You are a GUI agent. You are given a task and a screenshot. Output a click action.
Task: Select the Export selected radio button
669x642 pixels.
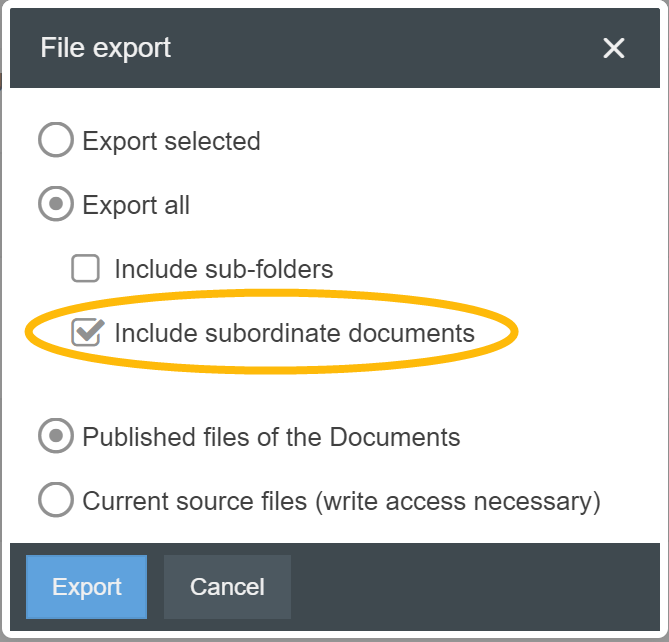click(56, 141)
